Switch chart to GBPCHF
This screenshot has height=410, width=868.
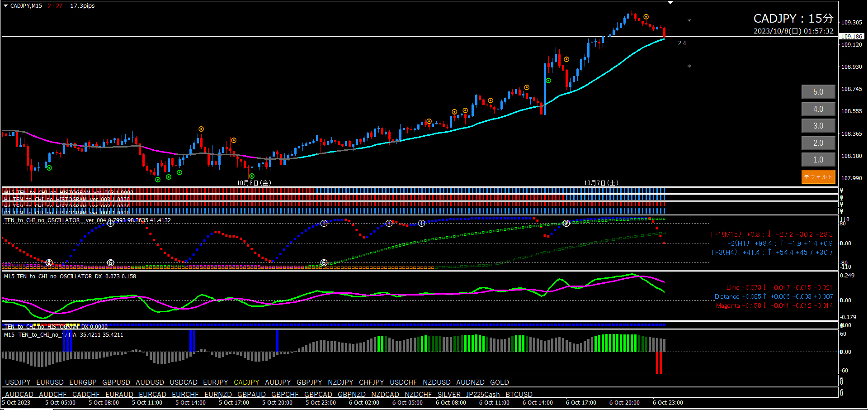(x=285, y=395)
